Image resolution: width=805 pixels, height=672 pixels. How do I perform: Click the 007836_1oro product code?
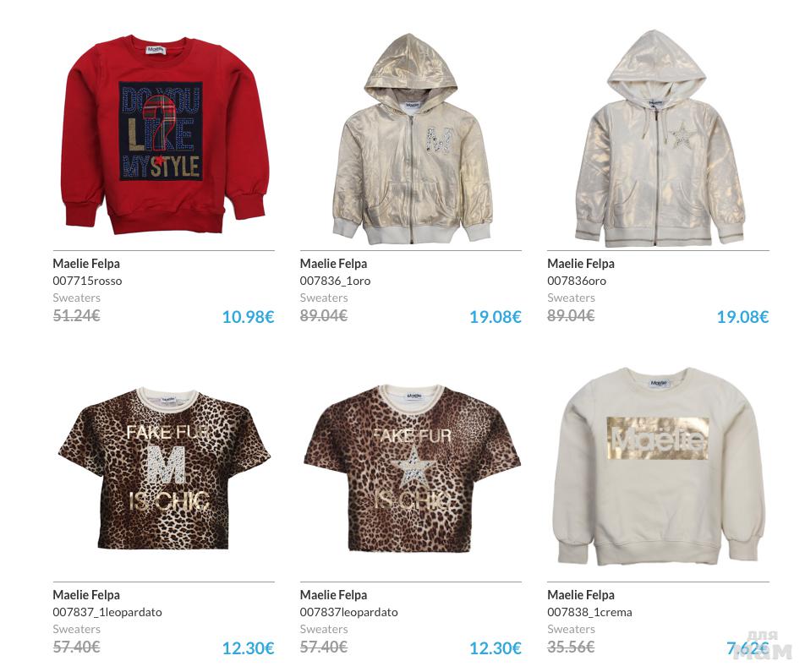pos(335,281)
